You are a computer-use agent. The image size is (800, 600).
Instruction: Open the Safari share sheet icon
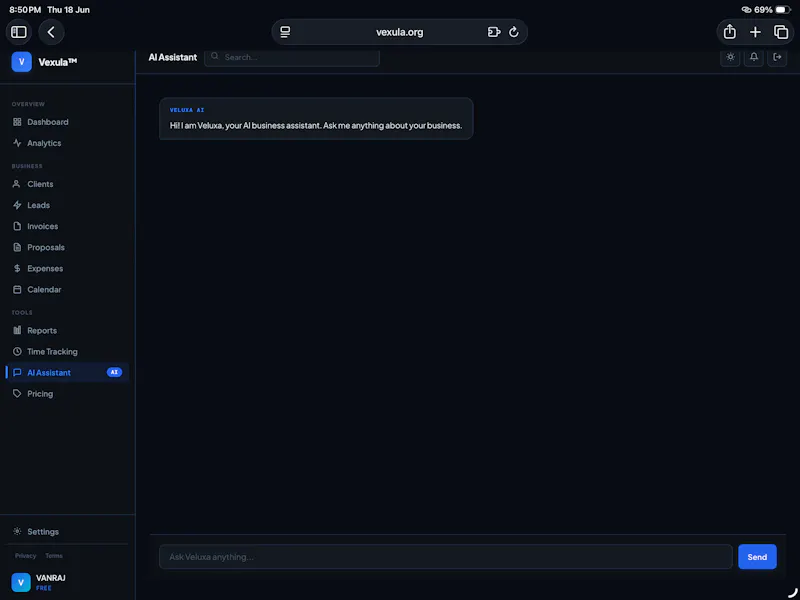click(730, 32)
